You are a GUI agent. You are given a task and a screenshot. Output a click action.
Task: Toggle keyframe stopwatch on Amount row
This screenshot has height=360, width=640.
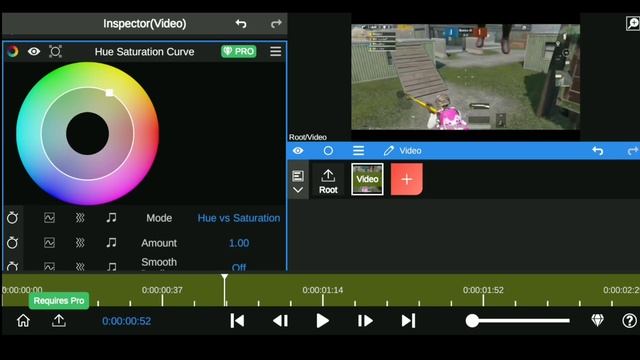pos(12,242)
